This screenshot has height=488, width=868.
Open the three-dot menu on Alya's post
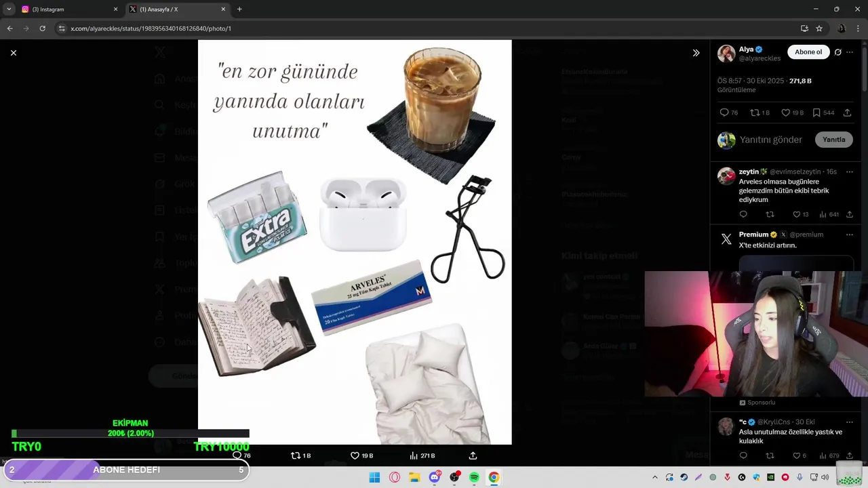coord(850,52)
